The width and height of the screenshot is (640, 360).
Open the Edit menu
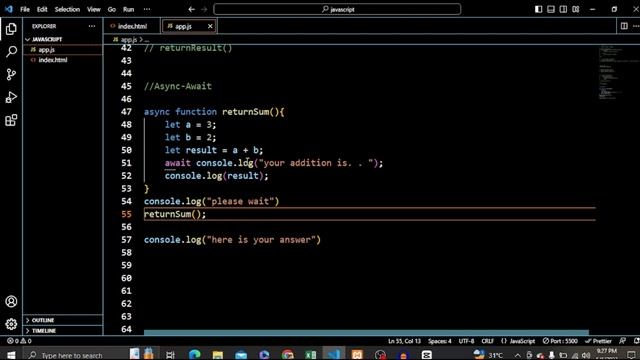[x=42, y=9]
